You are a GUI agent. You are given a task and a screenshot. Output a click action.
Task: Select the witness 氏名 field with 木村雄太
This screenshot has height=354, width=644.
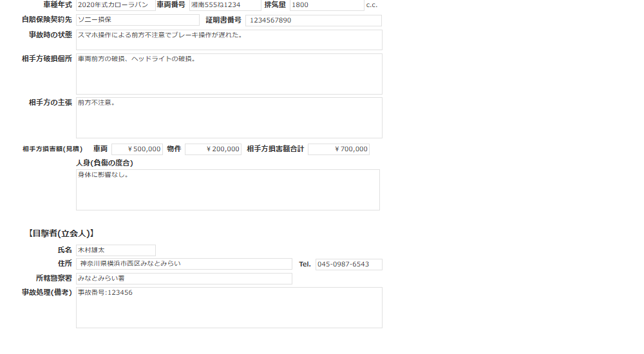click(115, 250)
